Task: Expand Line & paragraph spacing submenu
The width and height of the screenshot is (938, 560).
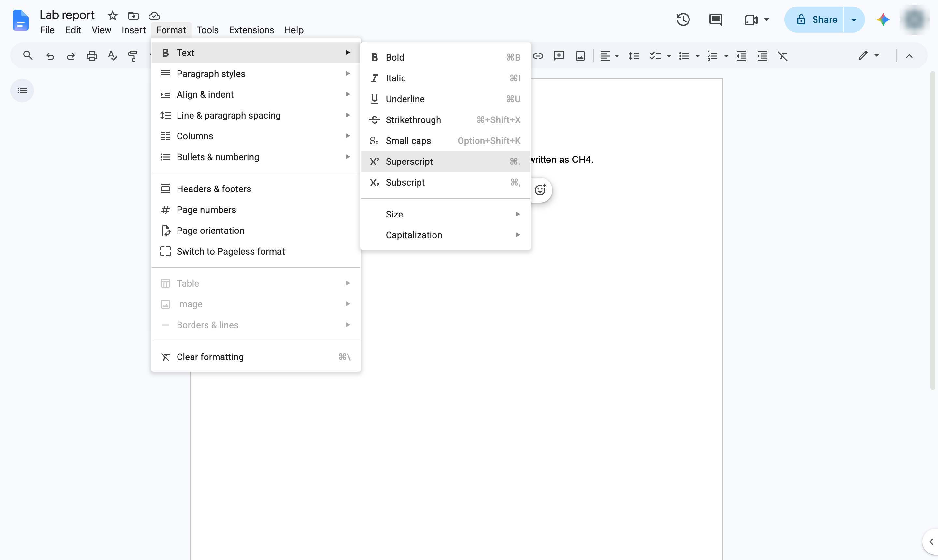Action: click(256, 115)
